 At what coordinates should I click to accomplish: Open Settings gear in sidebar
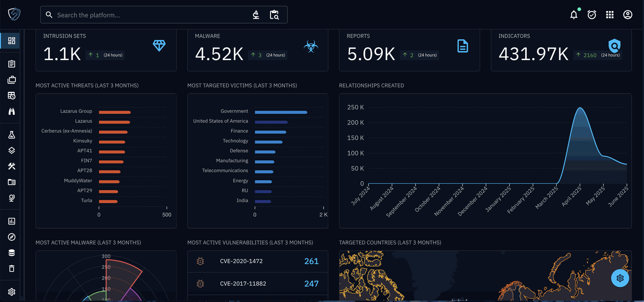click(12, 292)
